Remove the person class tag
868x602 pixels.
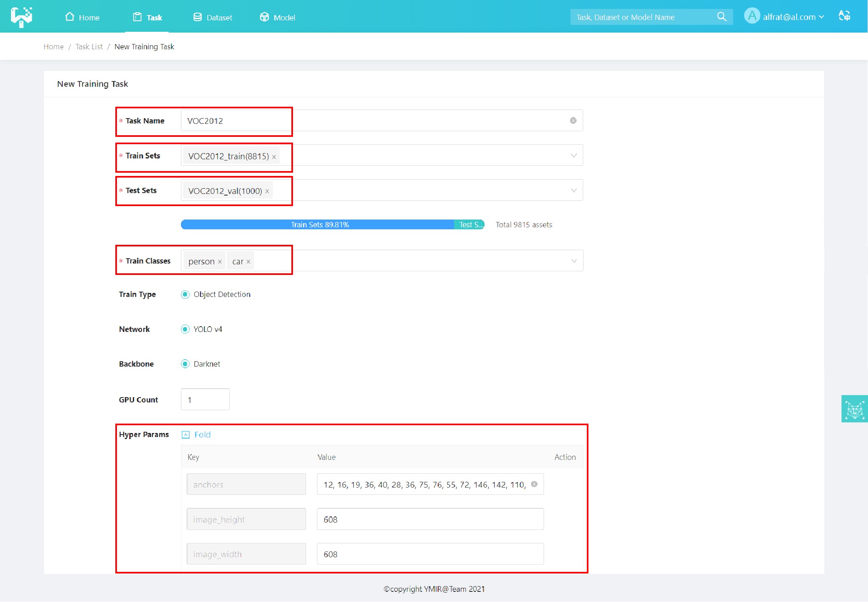(x=220, y=262)
